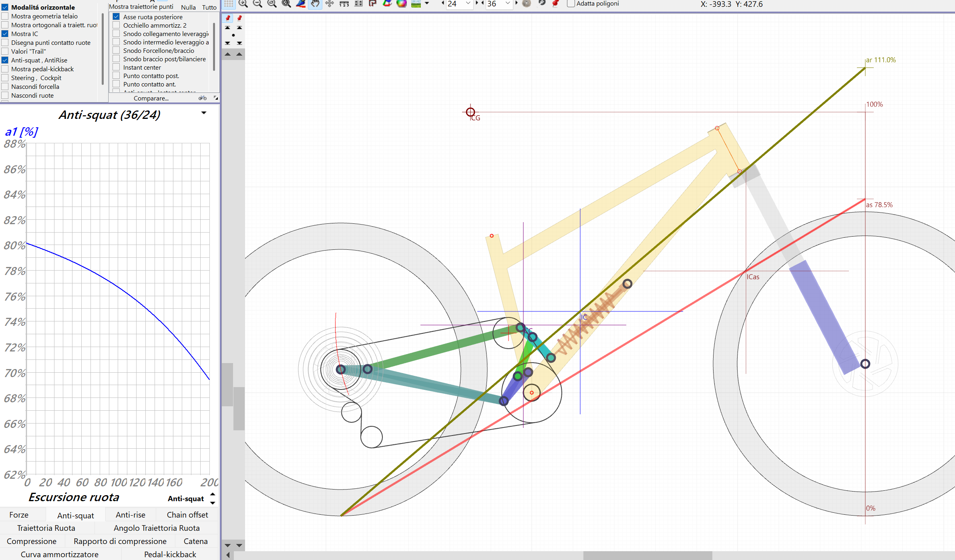Click the red P-shaped icon
Image resolution: width=955 pixels, height=560 pixels.
(373, 4)
